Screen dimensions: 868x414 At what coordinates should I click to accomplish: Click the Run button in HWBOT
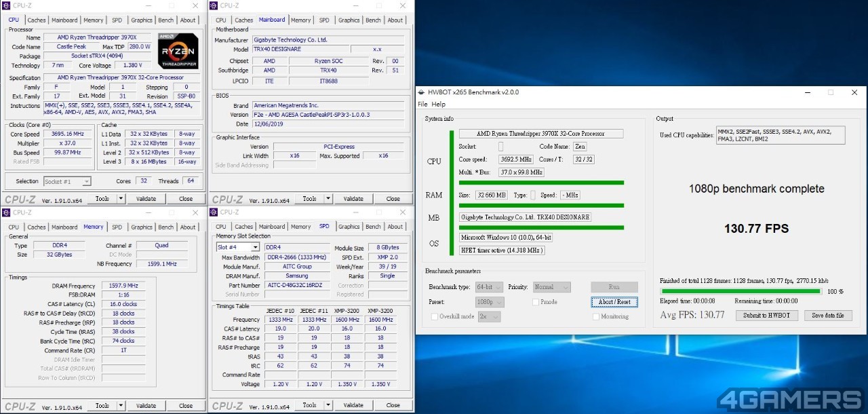coord(614,287)
